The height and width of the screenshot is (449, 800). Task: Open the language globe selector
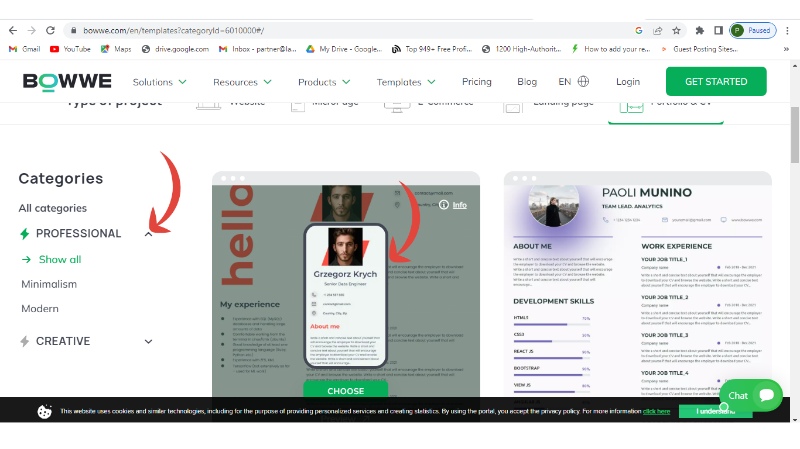583,82
